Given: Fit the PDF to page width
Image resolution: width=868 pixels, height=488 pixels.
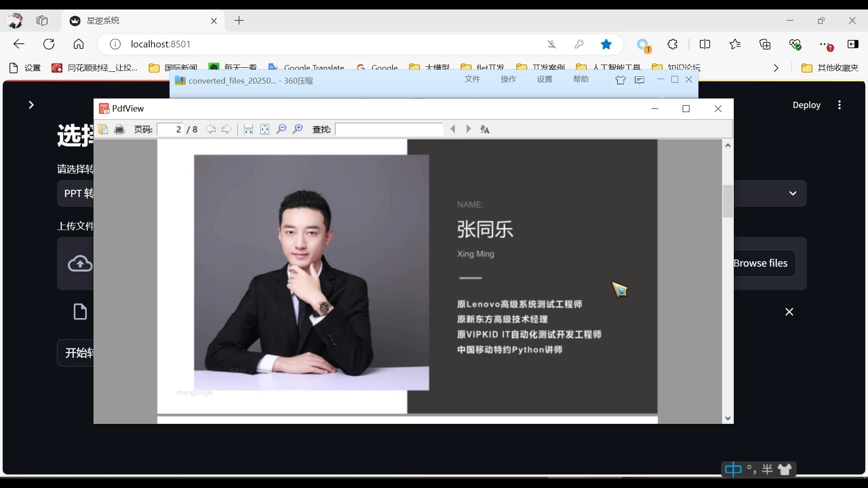Looking at the screenshot, I should pos(248,129).
